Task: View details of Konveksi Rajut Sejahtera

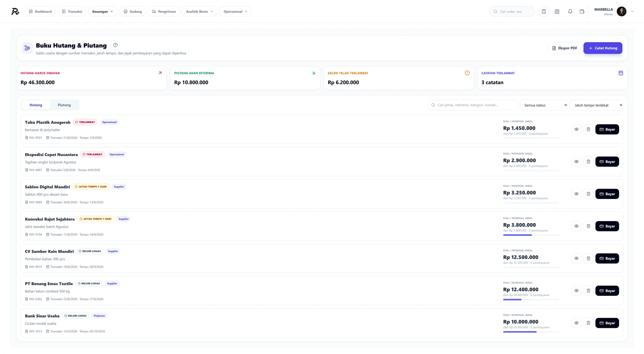Action: 576,226
